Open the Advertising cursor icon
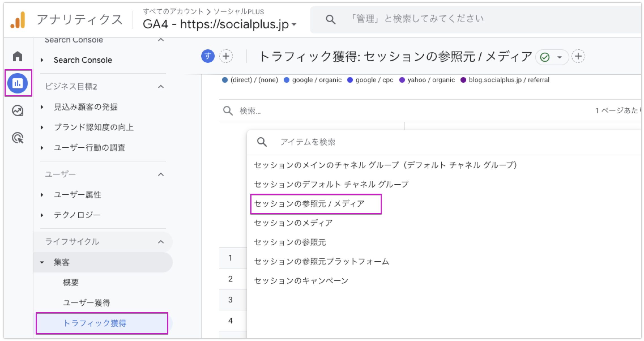This screenshot has width=644, height=341. 18,138
